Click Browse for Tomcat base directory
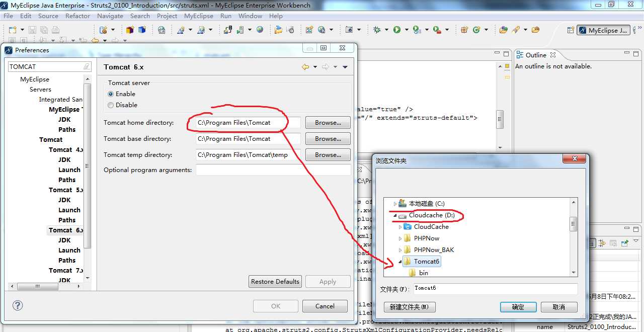 coord(328,139)
